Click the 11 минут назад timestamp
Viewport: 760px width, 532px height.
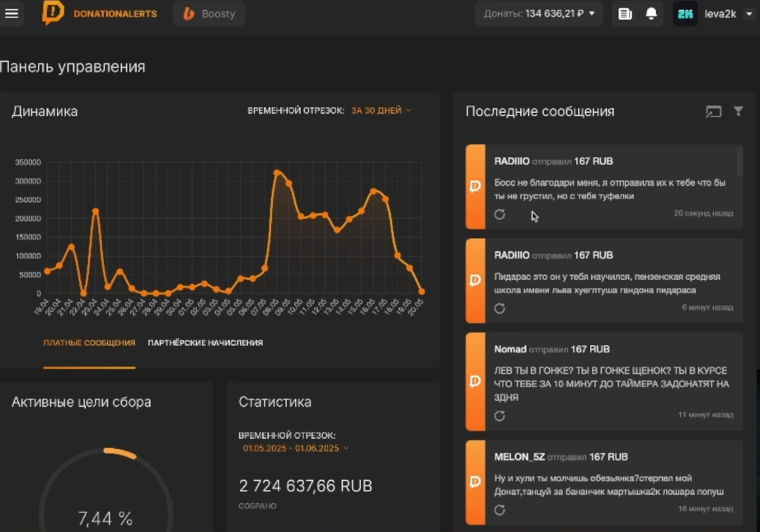(706, 415)
